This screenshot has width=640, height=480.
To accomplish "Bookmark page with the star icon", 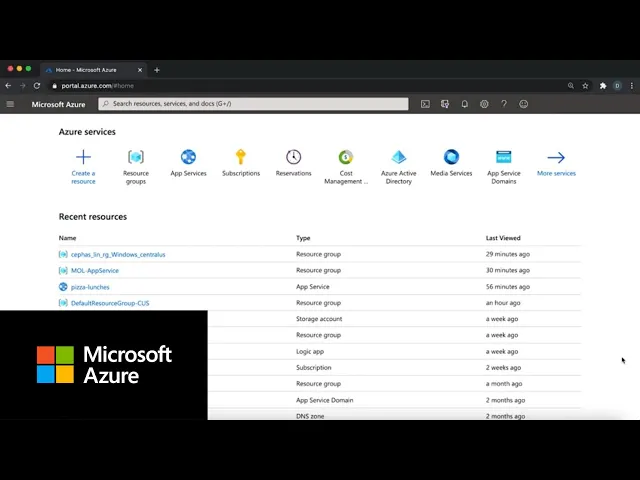I will (x=585, y=86).
